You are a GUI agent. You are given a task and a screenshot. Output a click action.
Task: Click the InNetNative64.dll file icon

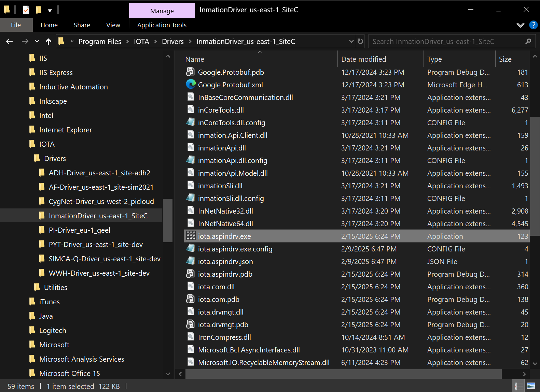(x=191, y=223)
